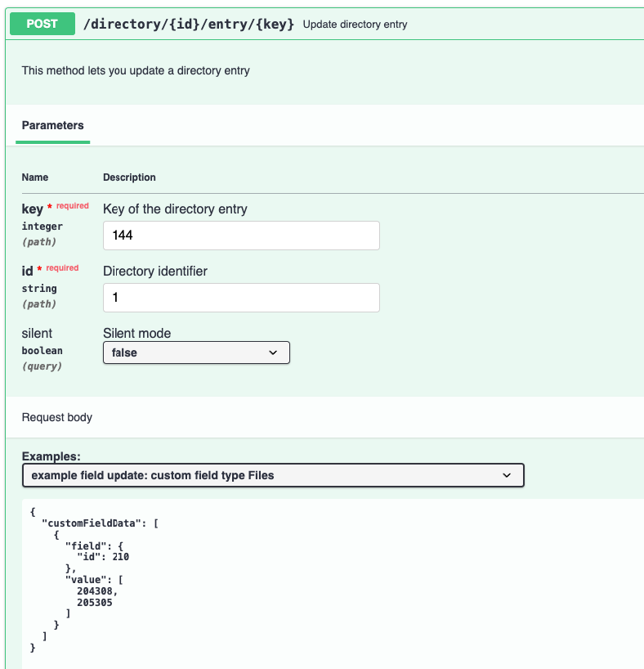Viewport: 644px width, 669px height.
Task: Click the silent parameter name label
Action: tap(37, 333)
